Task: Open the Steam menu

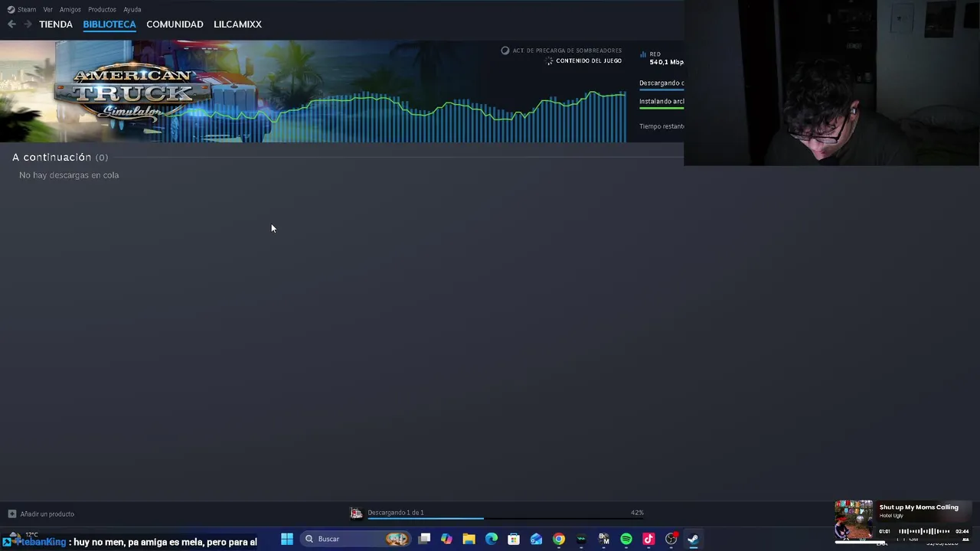Action: point(27,9)
